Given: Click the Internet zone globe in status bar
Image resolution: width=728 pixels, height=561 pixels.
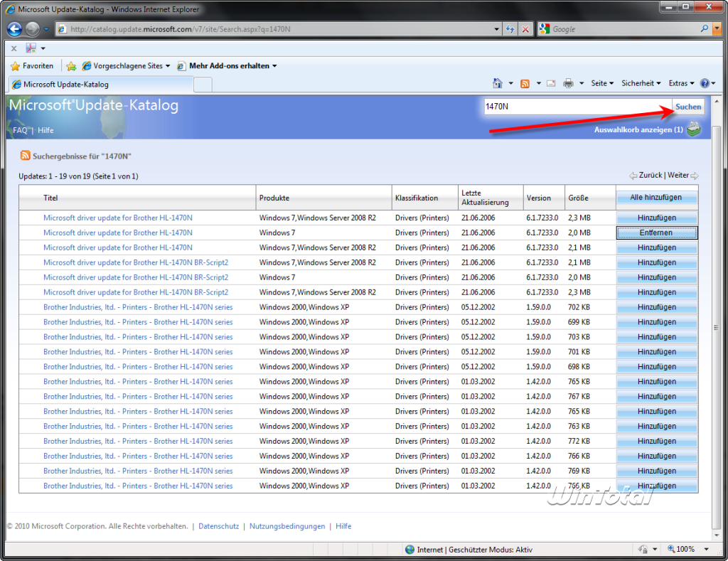Looking at the screenshot, I should pyautogui.click(x=409, y=550).
